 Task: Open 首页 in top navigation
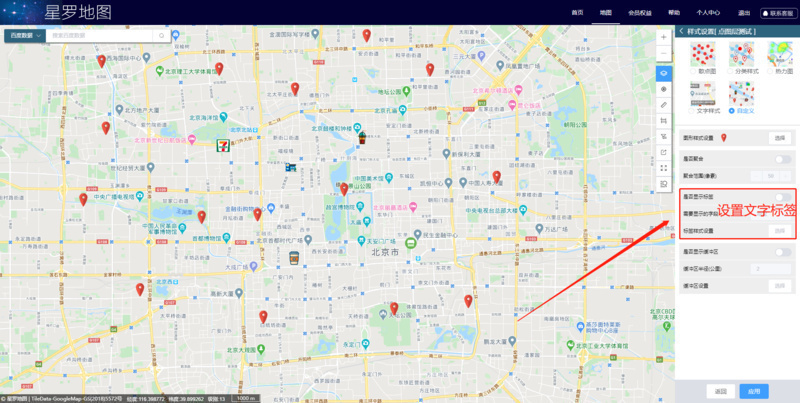point(577,13)
